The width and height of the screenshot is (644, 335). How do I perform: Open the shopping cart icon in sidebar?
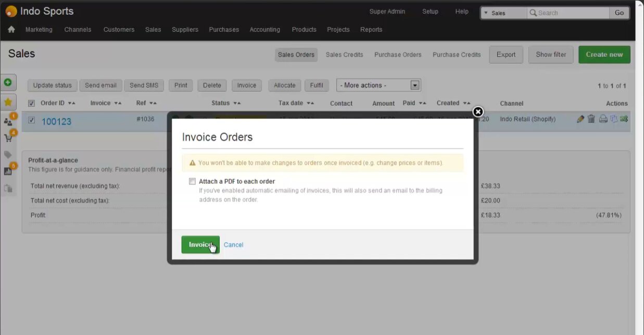click(x=8, y=138)
